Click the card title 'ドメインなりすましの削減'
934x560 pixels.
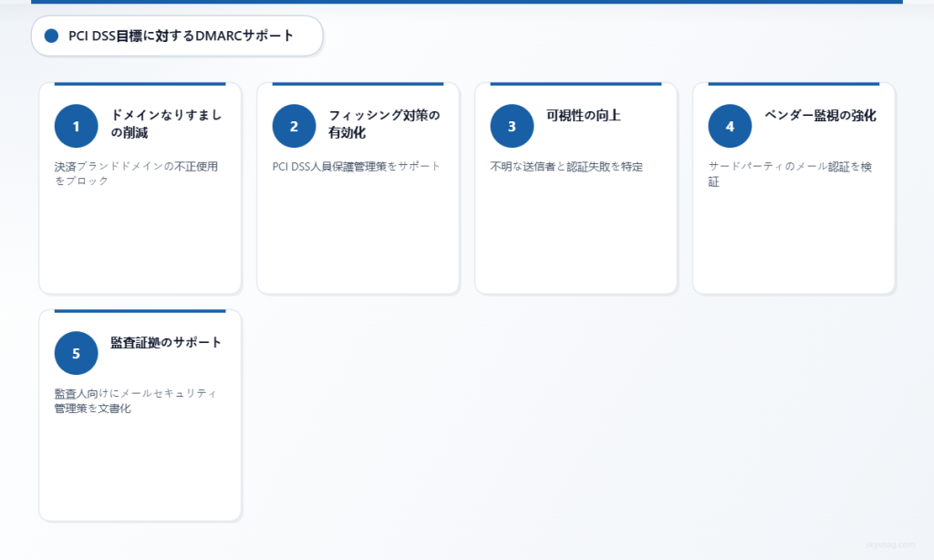pos(166,124)
